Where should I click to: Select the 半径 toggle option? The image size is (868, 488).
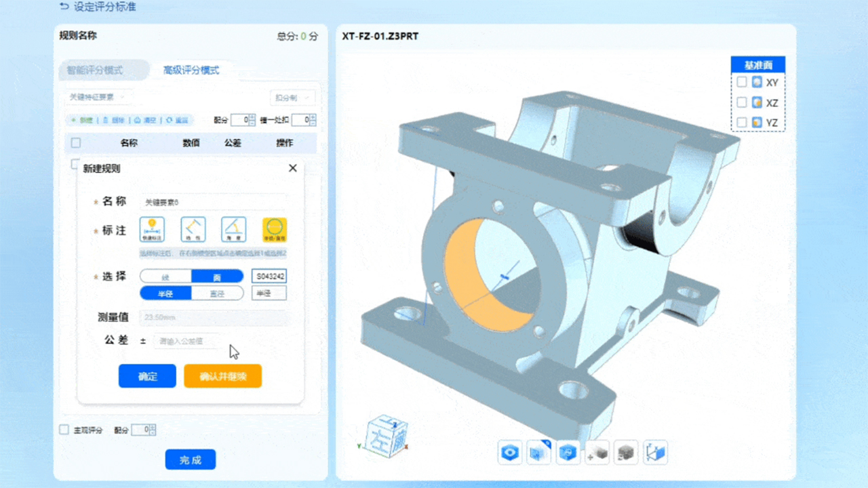click(x=165, y=293)
